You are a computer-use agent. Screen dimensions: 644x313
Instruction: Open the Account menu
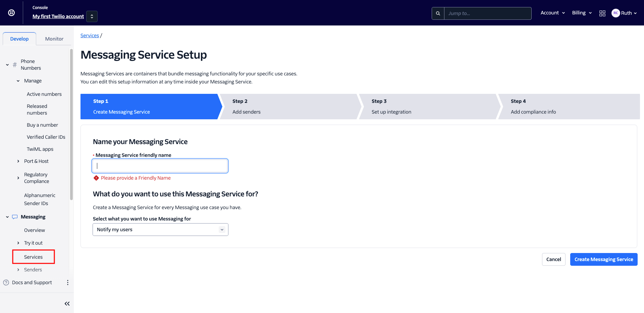tap(552, 13)
